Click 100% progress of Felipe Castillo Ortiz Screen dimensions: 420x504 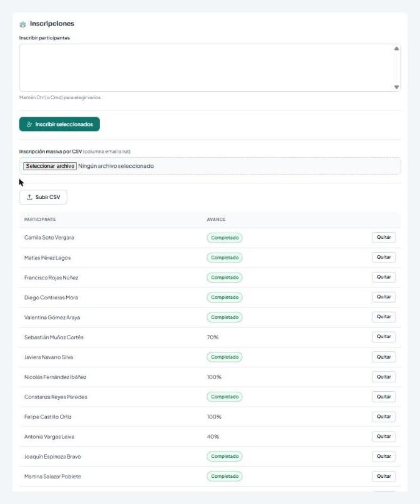click(x=214, y=417)
